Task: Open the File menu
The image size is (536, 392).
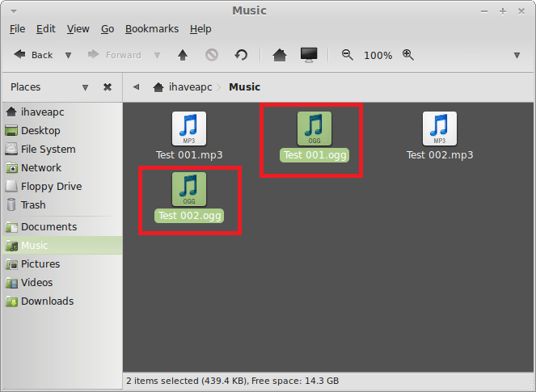Action: pos(17,29)
